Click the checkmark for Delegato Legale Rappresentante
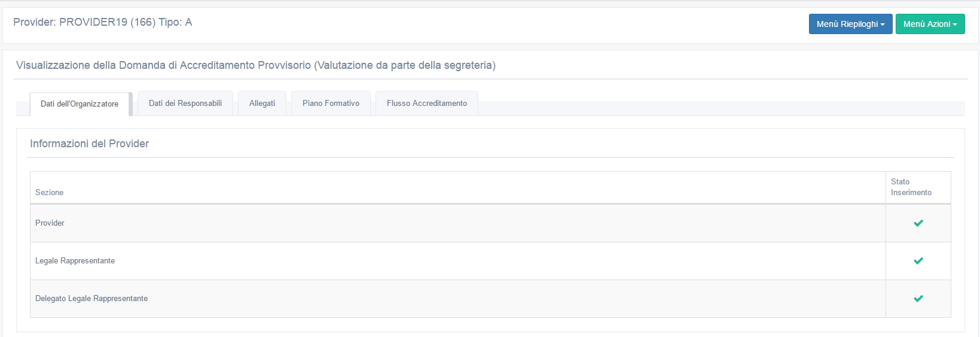Viewport: 980px width, 337px height. (x=918, y=299)
